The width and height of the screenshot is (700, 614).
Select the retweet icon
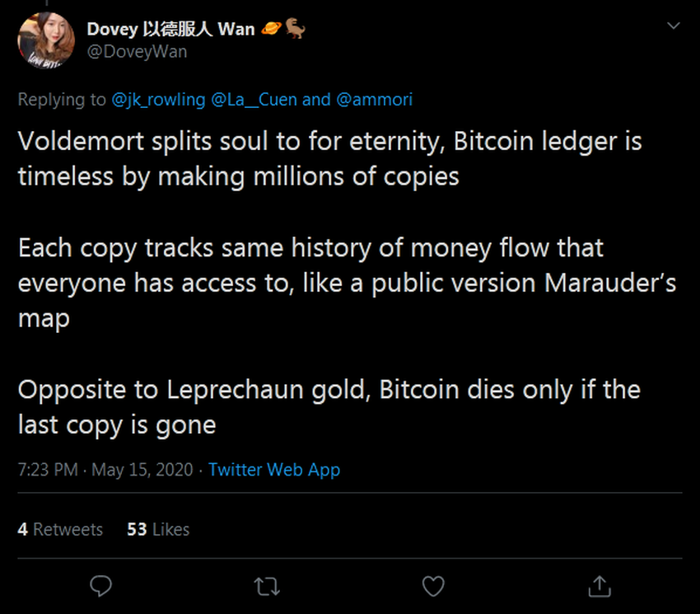coord(266,586)
